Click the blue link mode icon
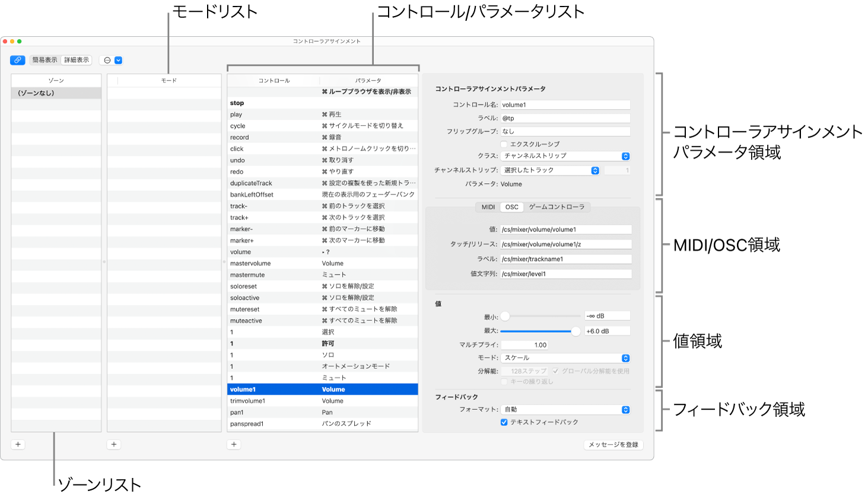The height and width of the screenshot is (494, 868). [17, 60]
